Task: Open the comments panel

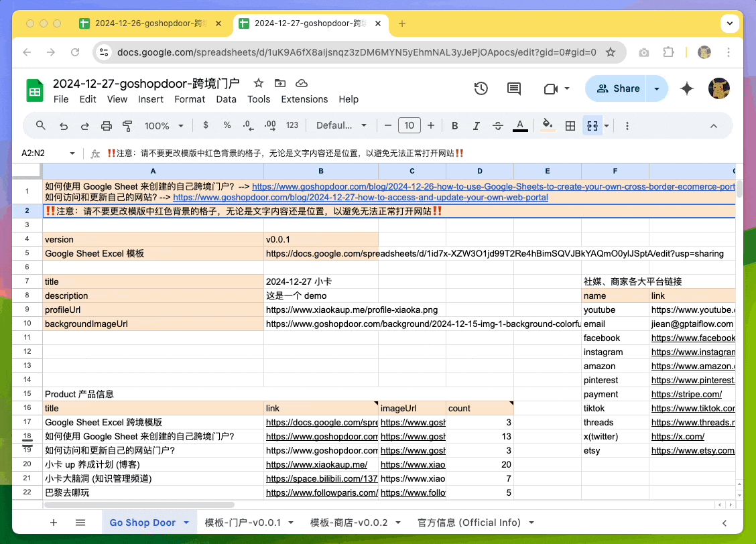Action: coord(514,88)
